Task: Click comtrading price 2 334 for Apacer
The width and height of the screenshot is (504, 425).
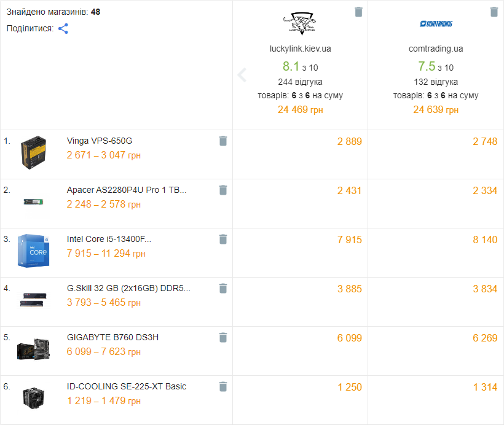Action: point(485,191)
